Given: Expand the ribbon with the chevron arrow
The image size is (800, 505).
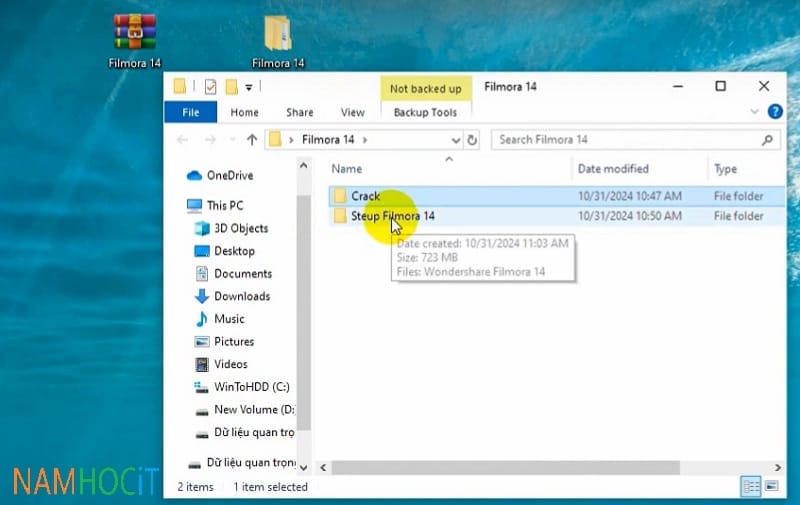Looking at the screenshot, I should point(754,111).
